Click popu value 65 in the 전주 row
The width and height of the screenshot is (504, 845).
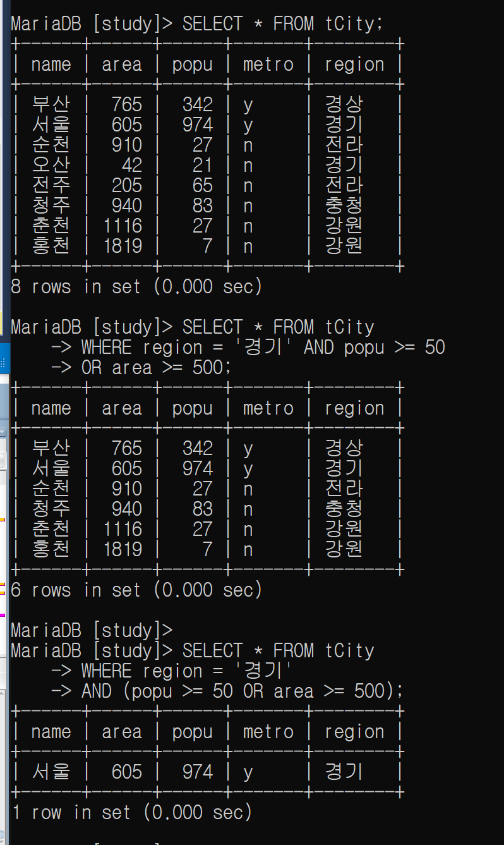(x=203, y=186)
